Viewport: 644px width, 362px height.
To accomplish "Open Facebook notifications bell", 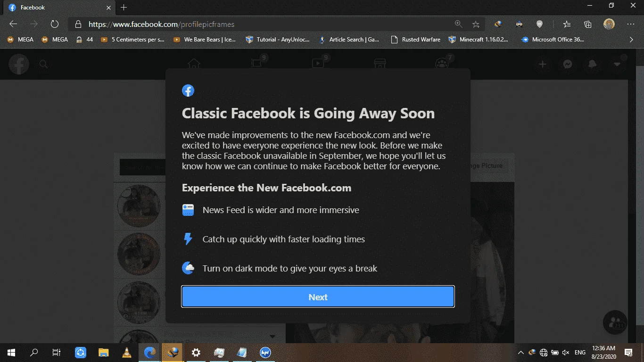I will 593,64.
